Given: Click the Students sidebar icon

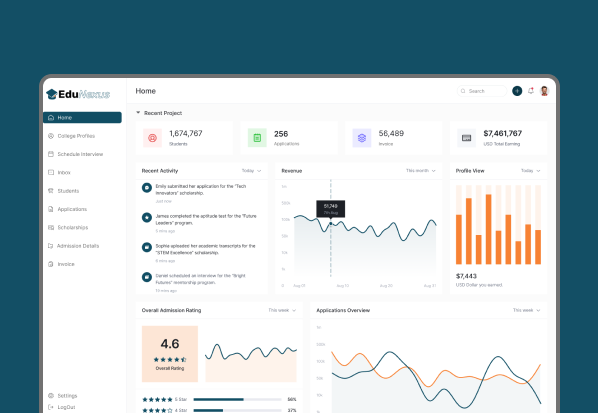Looking at the screenshot, I should (51, 191).
